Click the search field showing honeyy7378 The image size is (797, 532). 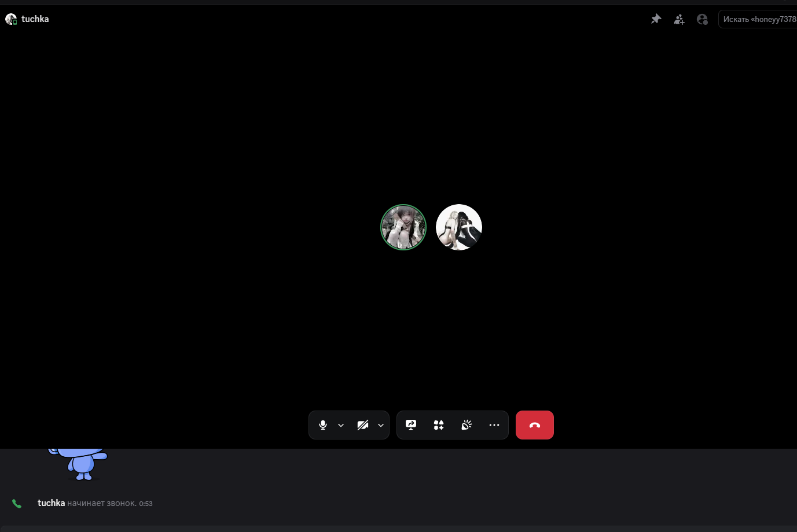758,19
